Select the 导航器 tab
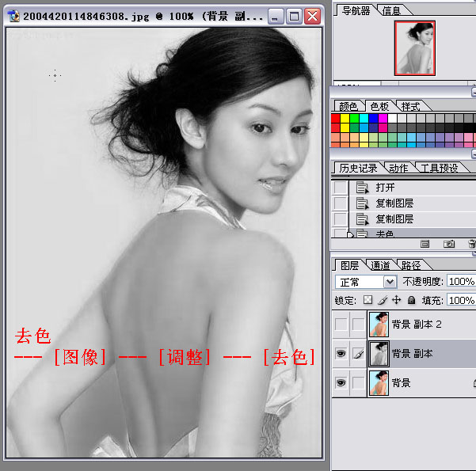The height and width of the screenshot is (471, 476). tap(356, 11)
